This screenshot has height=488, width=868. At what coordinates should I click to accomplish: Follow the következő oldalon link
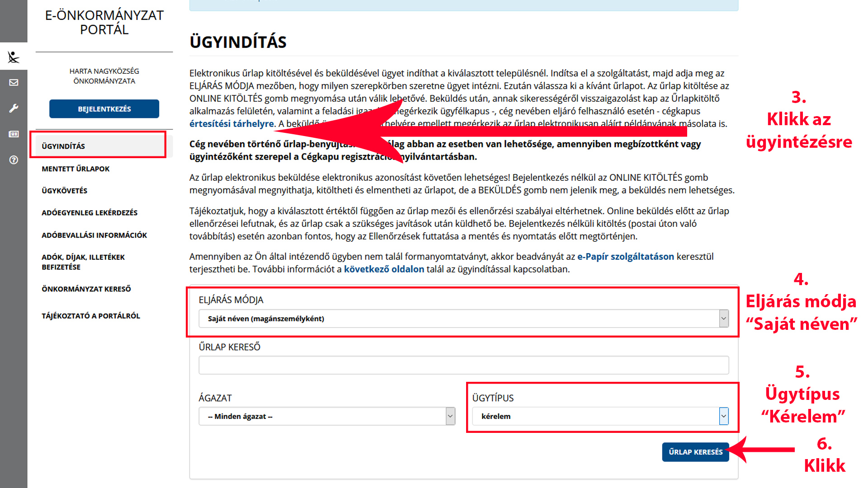click(x=384, y=269)
